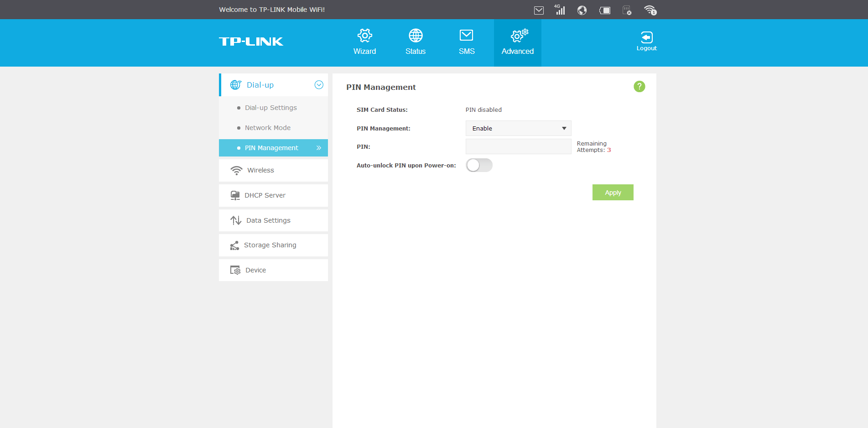Collapse the Dial-up section chevron
868x428 pixels.
pos(319,85)
